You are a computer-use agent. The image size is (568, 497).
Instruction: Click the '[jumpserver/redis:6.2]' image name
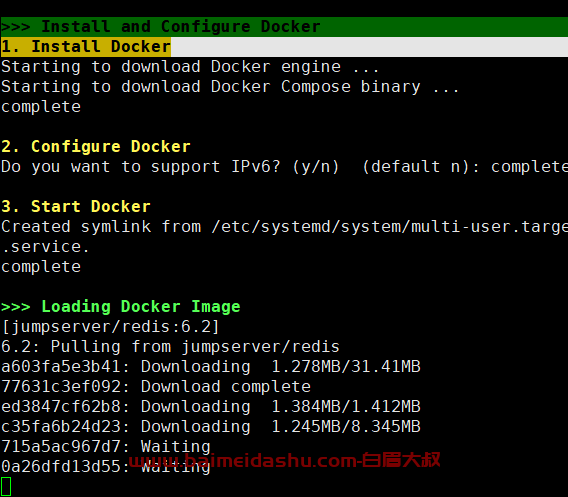click(x=110, y=327)
